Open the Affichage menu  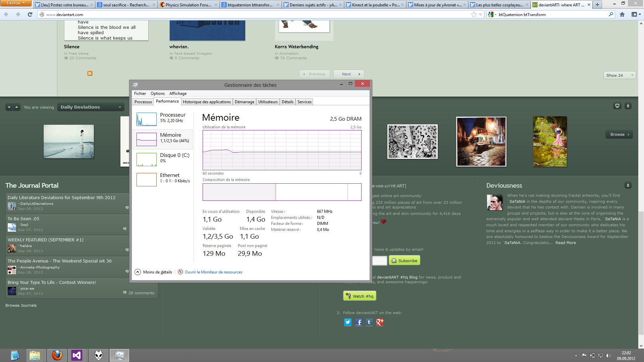[x=178, y=93]
